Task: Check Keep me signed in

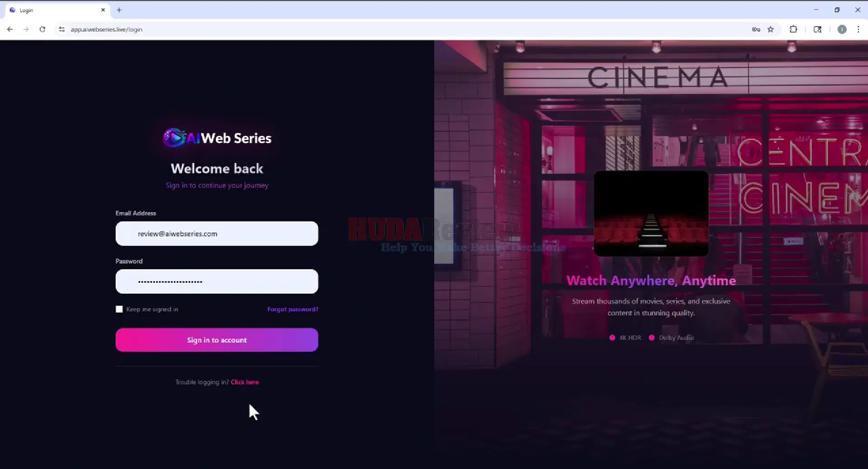Action: point(119,309)
